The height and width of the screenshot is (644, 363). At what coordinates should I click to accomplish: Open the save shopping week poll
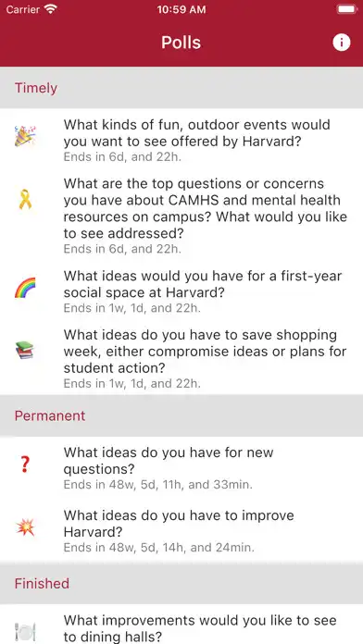point(181,358)
